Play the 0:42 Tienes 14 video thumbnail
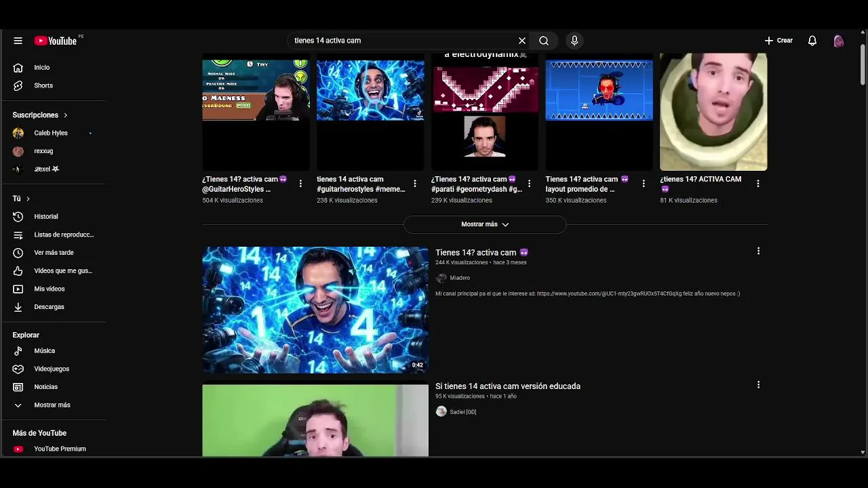This screenshot has width=868, height=488. click(315, 310)
